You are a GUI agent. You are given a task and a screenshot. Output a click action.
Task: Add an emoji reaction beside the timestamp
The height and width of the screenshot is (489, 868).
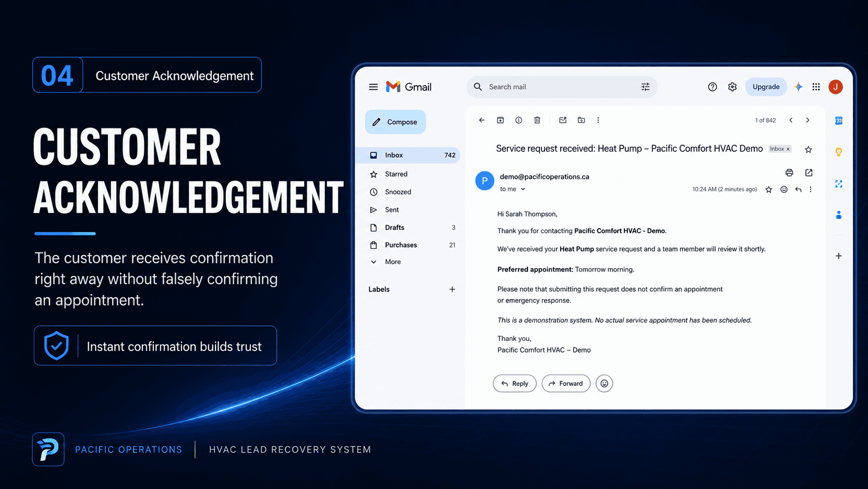[784, 190]
